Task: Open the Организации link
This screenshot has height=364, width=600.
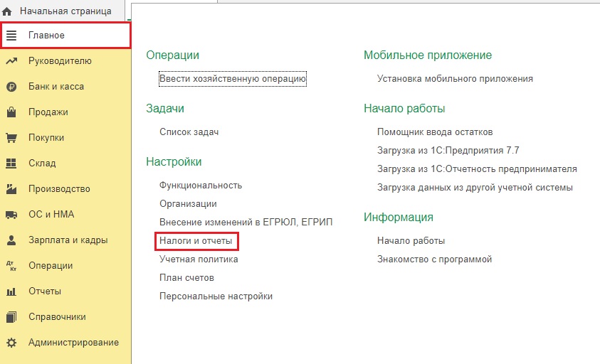Action: click(x=188, y=204)
